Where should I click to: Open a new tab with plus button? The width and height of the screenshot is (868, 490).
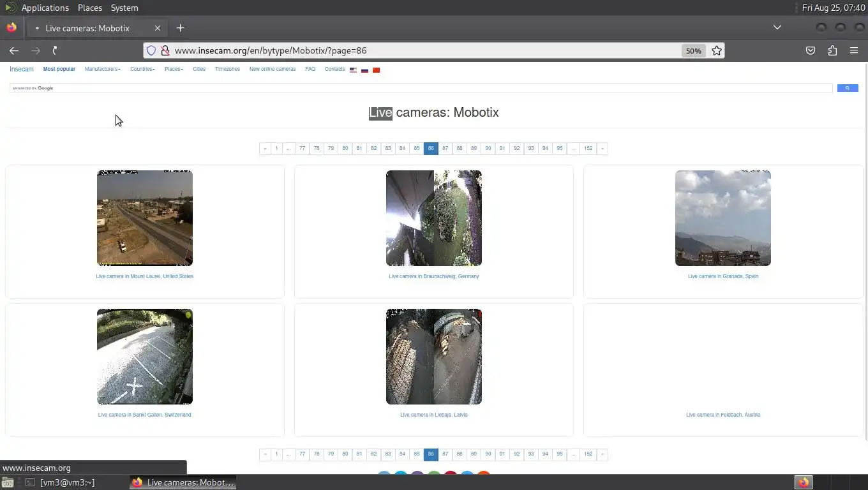[180, 28]
